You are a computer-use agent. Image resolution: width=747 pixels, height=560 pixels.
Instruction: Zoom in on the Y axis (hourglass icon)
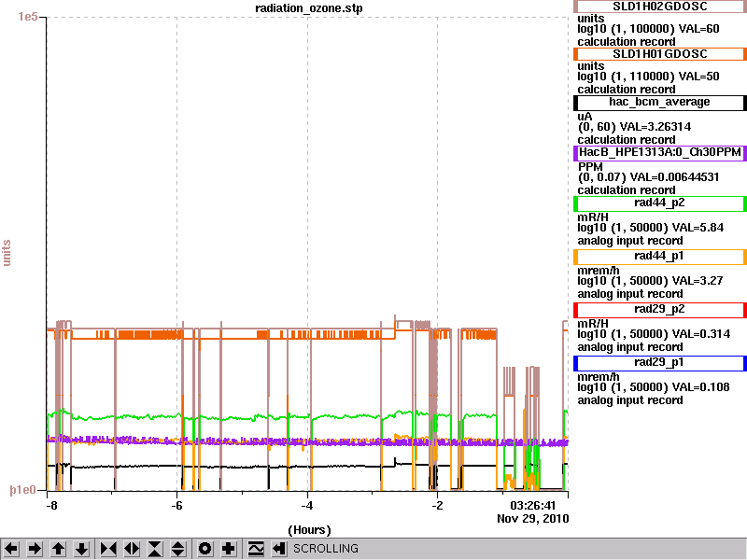pos(155,549)
